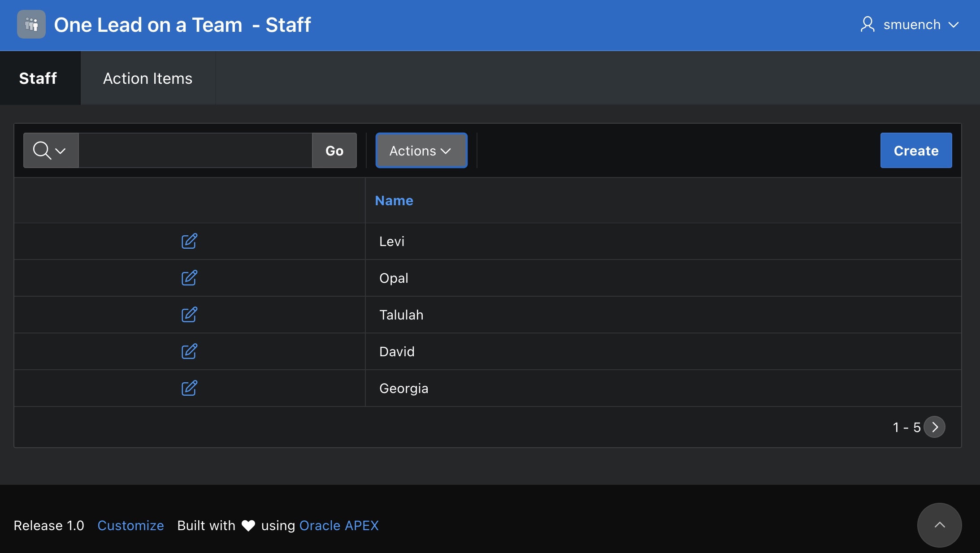Switch to the Action Items tab
The image size is (980, 553).
click(147, 78)
